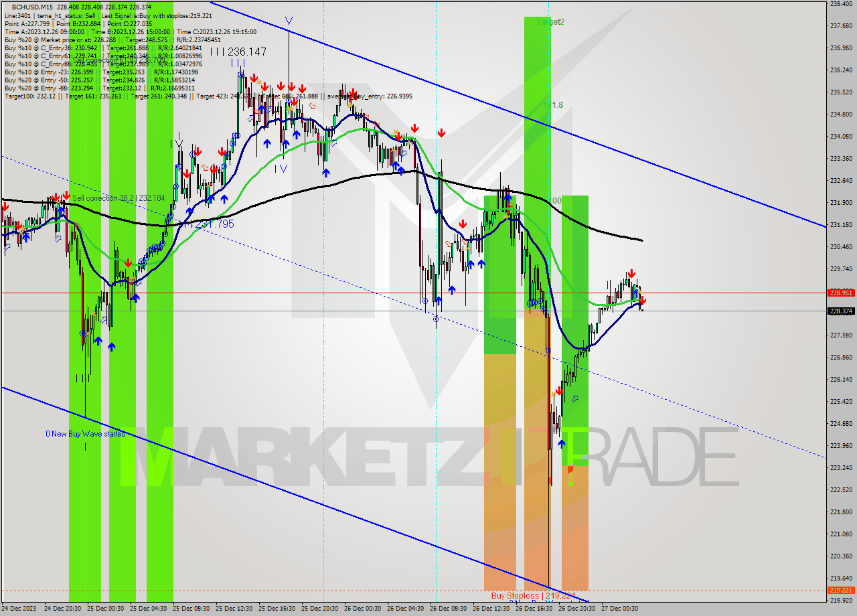
Task: Click the 'Buy %10 @ Entry -23: 226.599' line
Action: click(50, 72)
